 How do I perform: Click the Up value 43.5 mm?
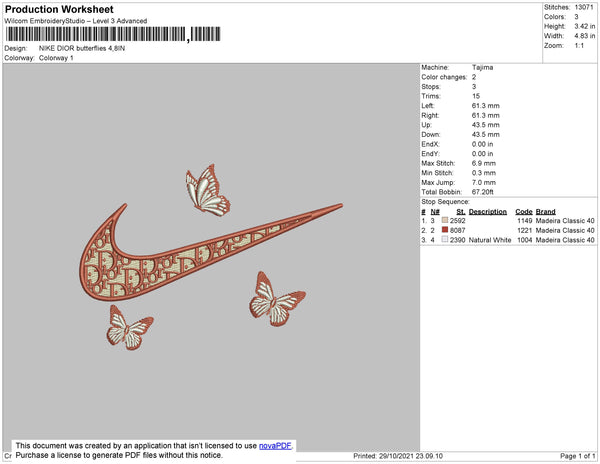pos(486,125)
